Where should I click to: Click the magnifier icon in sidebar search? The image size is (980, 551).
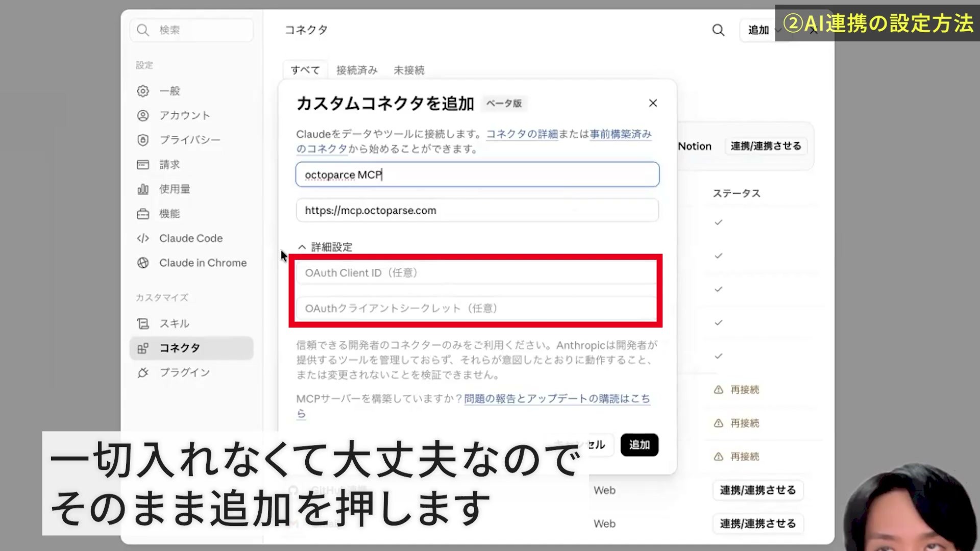(143, 30)
